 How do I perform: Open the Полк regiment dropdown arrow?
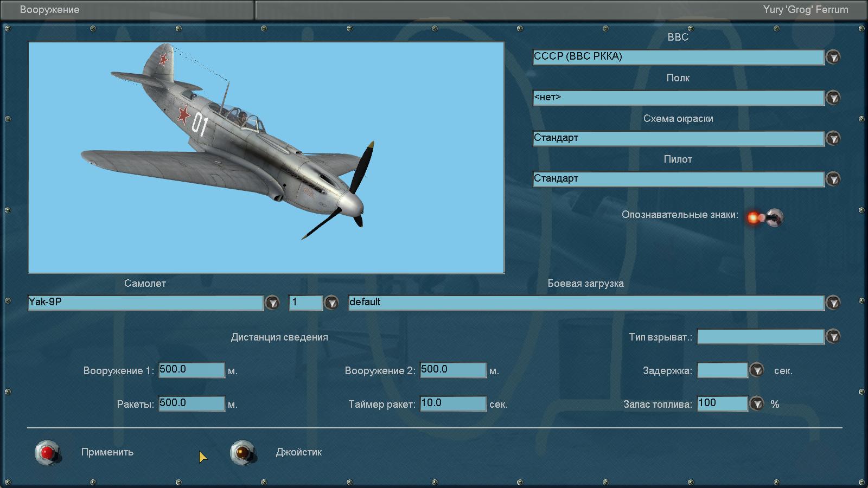[833, 98]
